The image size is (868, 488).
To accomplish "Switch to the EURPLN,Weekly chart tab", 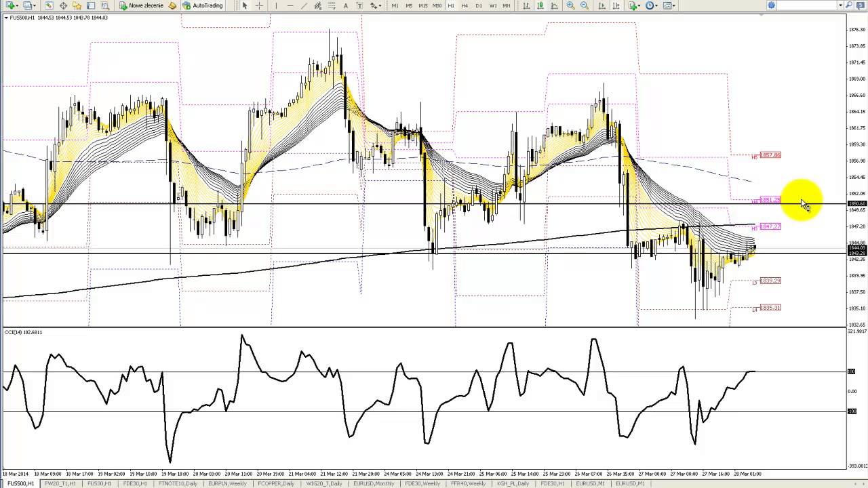I will point(227,484).
